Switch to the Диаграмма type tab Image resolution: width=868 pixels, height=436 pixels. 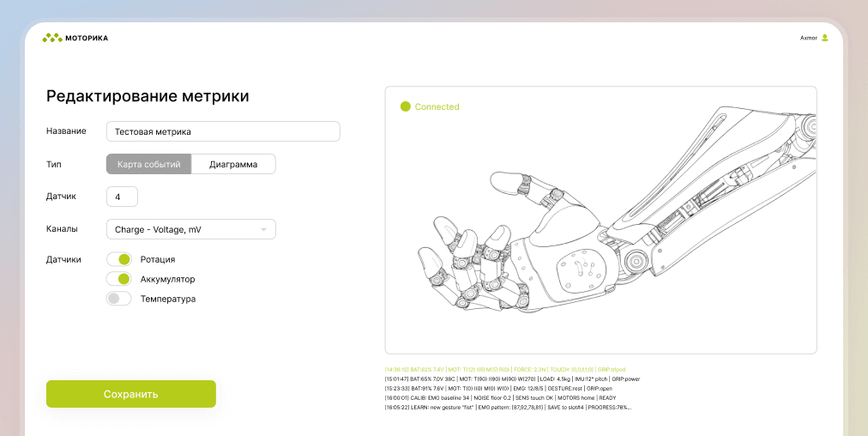[233, 164]
